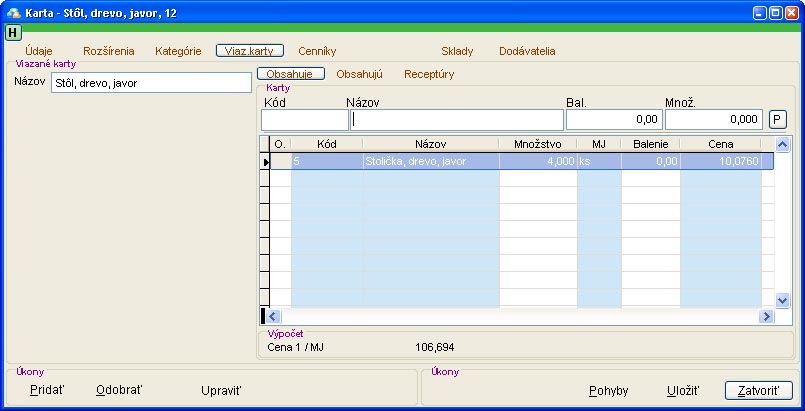805x411 pixels.
Task: Select the Obsahujú sub-tab
Action: click(x=359, y=74)
